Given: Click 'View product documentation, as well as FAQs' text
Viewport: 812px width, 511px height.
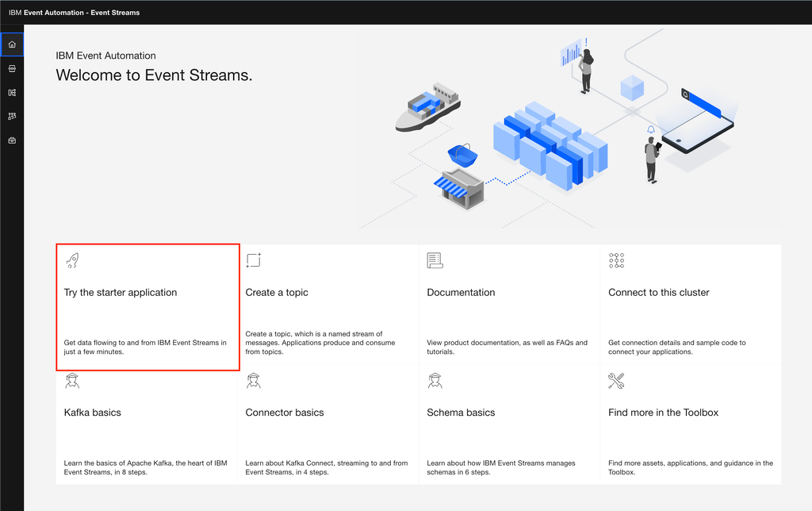Looking at the screenshot, I should [x=507, y=348].
